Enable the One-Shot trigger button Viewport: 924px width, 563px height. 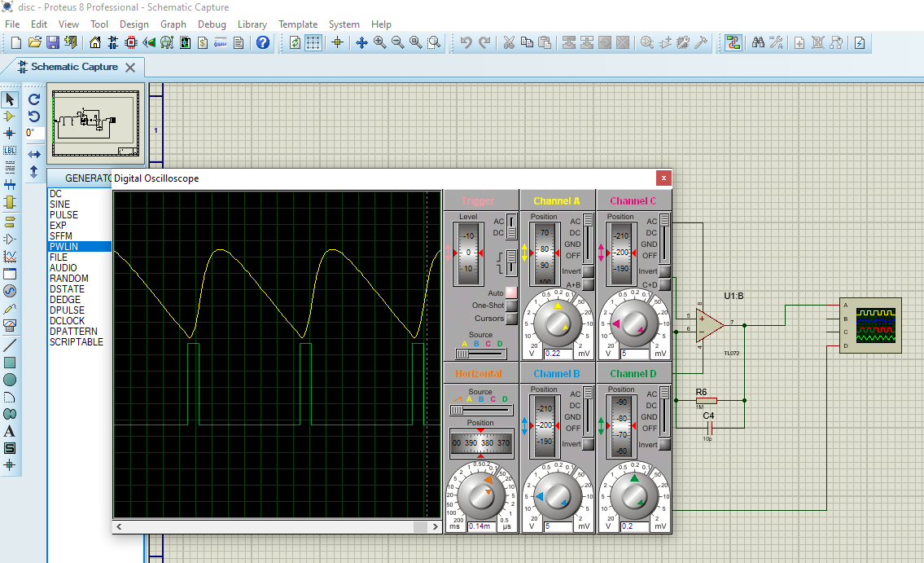tap(511, 306)
